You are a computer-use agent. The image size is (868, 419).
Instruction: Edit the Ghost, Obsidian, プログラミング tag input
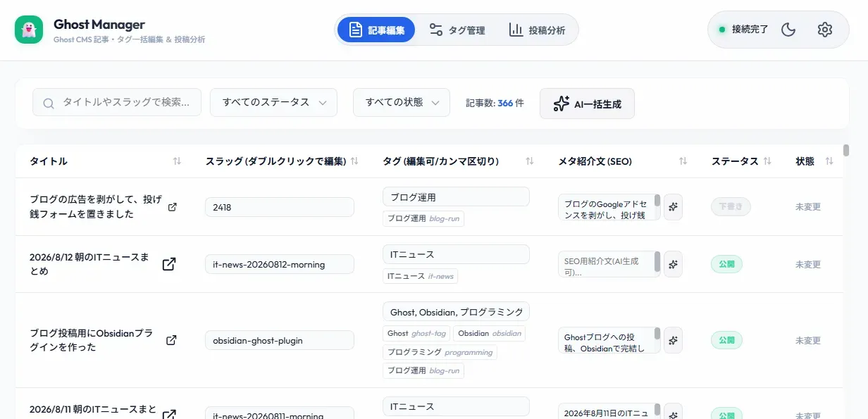pos(456,311)
